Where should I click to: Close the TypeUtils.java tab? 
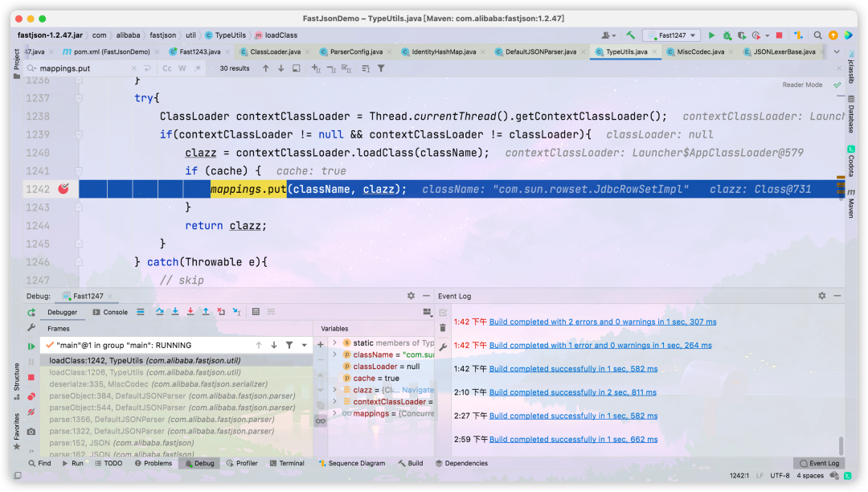click(x=655, y=51)
